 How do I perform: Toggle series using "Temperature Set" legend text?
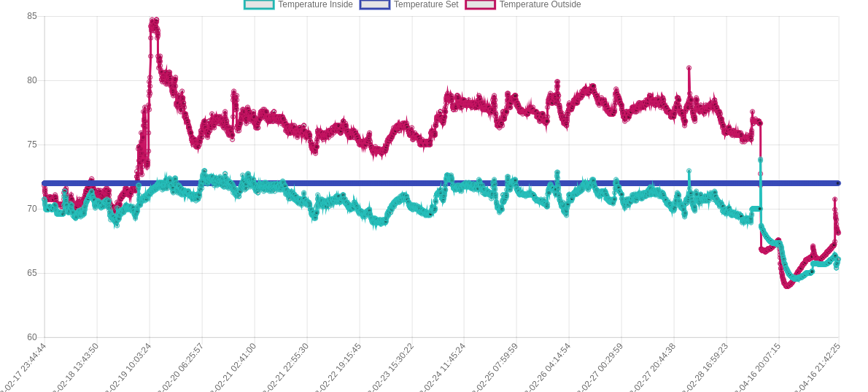click(x=426, y=4)
